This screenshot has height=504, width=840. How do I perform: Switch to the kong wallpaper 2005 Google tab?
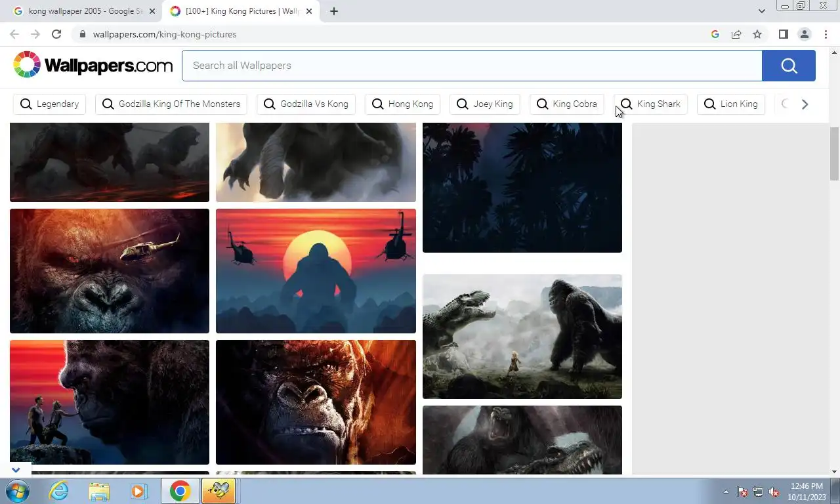[87, 11]
